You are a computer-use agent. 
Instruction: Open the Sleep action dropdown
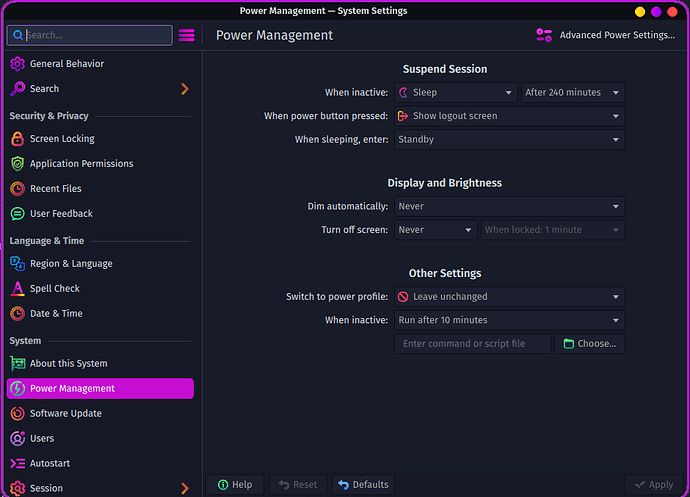click(x=455, y=93)
